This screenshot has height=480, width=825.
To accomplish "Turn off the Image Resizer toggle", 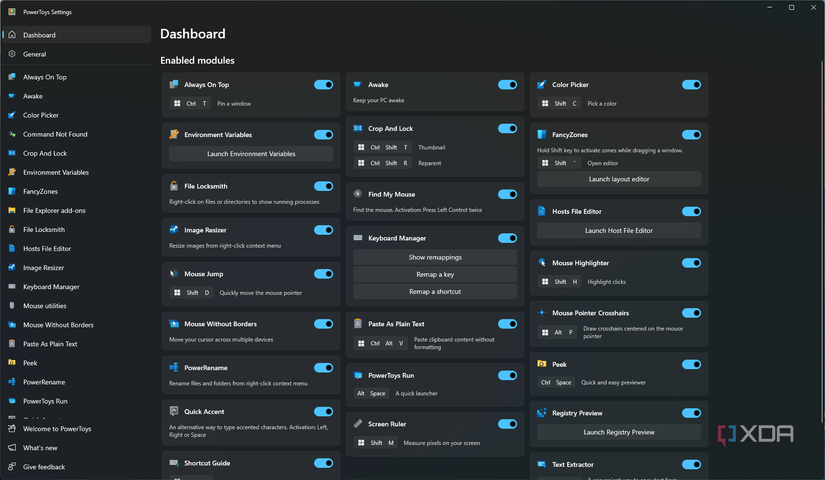I will 324,230.
